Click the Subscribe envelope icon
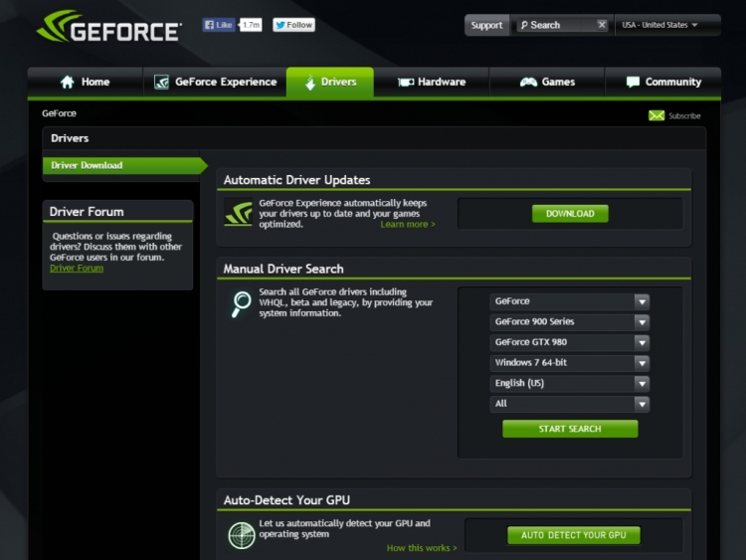The width and height of the screenshot is (746, 560). pos(656,115)
